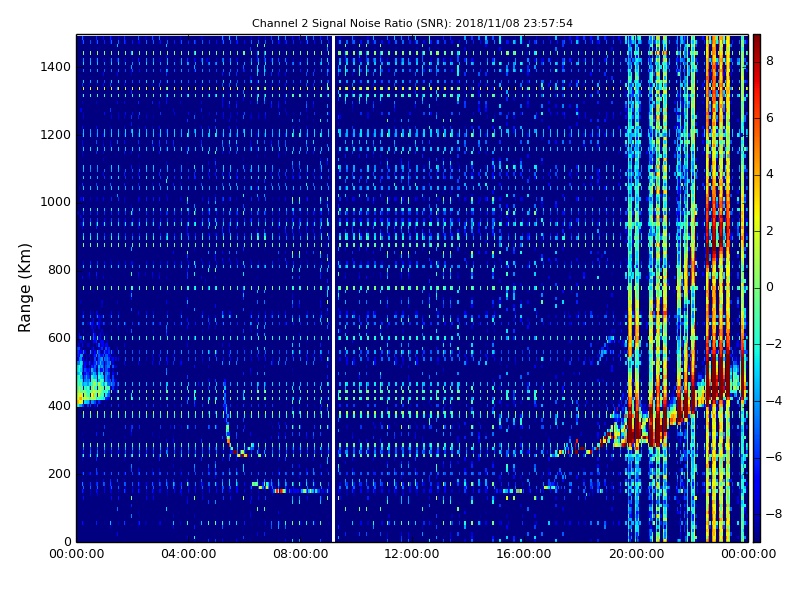The width and height of the screenshot is (800, 600).
Task: Click the 600 range tick label
Action: click(x=59, y=338)
